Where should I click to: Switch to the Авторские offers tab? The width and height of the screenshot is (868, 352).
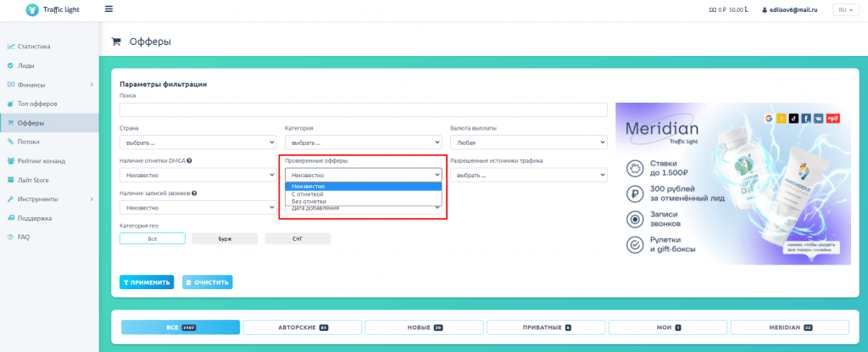pos(303,327)
